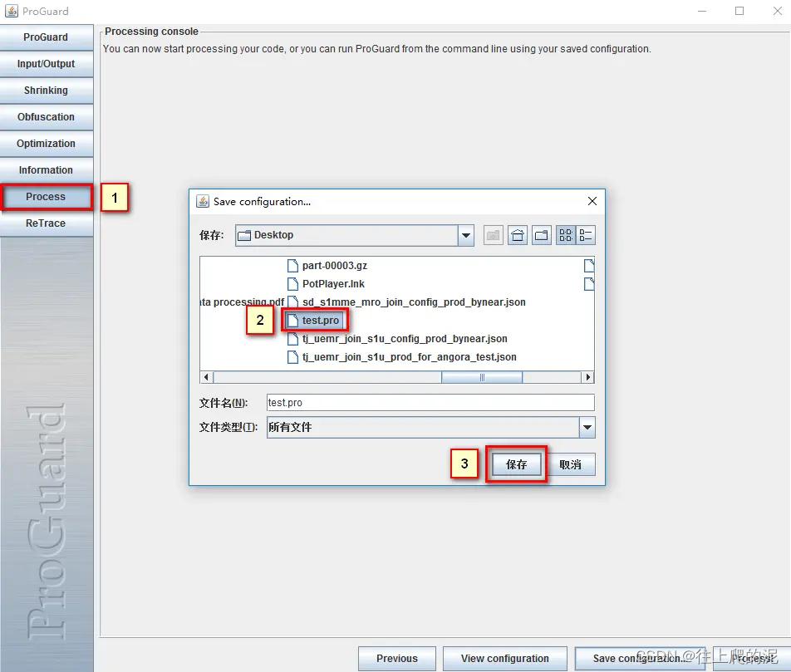Expand the Desktop location dropdown
This screenshot has height=672, width=791.
pyautogui.click(x=465, y=235)
